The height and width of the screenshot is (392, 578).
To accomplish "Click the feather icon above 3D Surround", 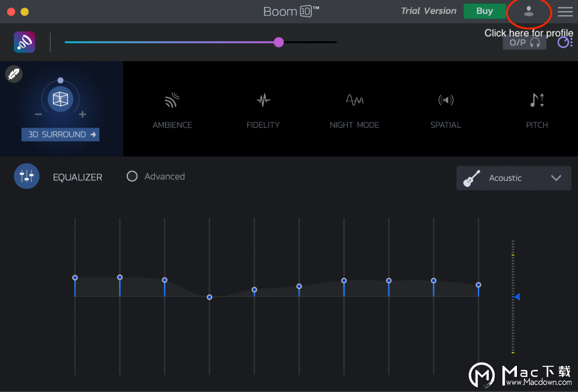I will (x=14, y=74).
